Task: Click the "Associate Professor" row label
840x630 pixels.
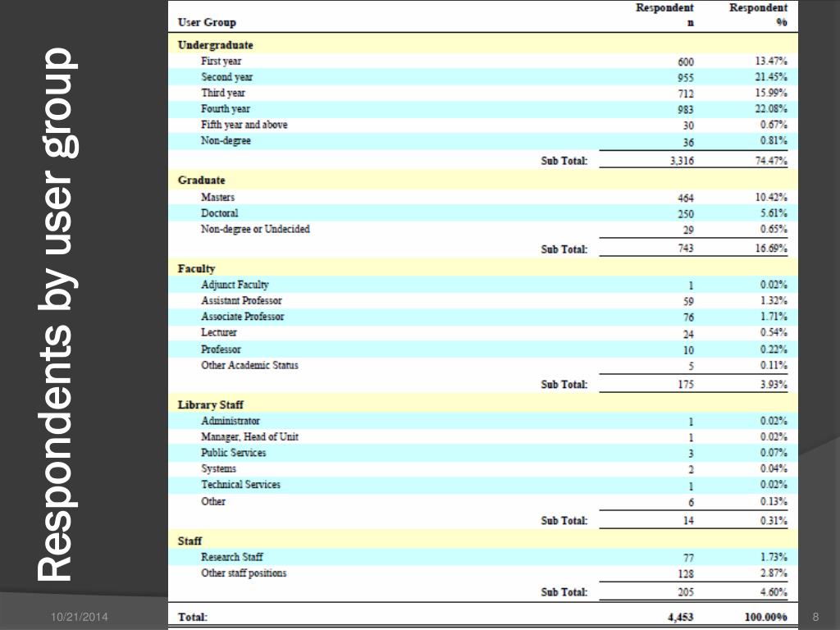Action: coord(243,317)
